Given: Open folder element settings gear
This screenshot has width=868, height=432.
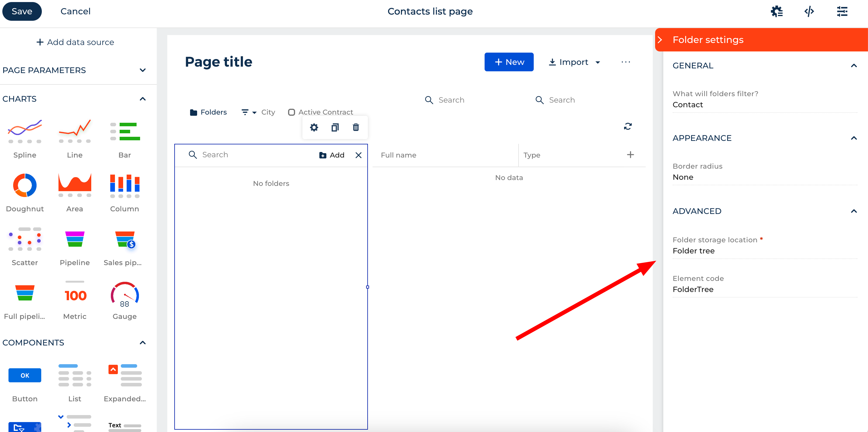Looking at the screenshot, I should point(314,127).
